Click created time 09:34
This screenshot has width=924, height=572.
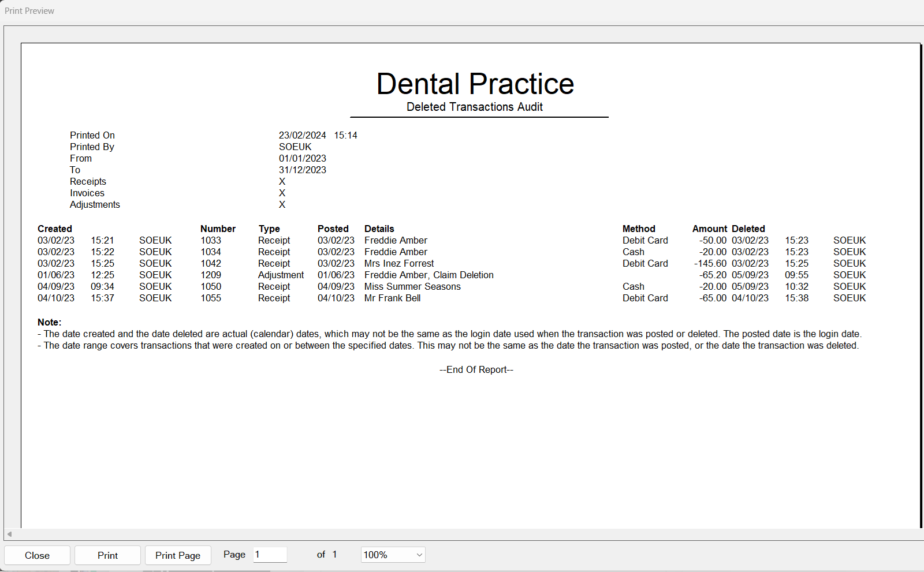tap(102, 286)
